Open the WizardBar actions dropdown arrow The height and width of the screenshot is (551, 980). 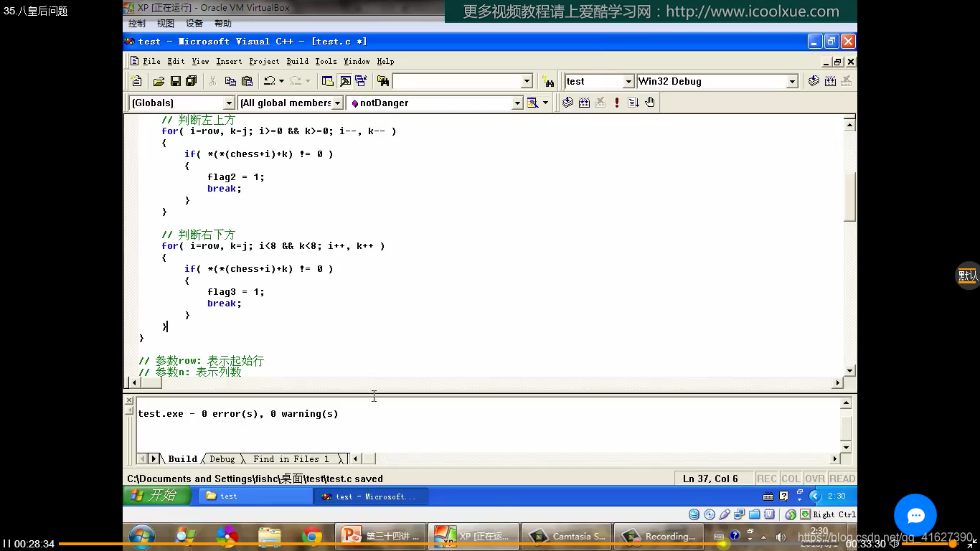[545, 103]
